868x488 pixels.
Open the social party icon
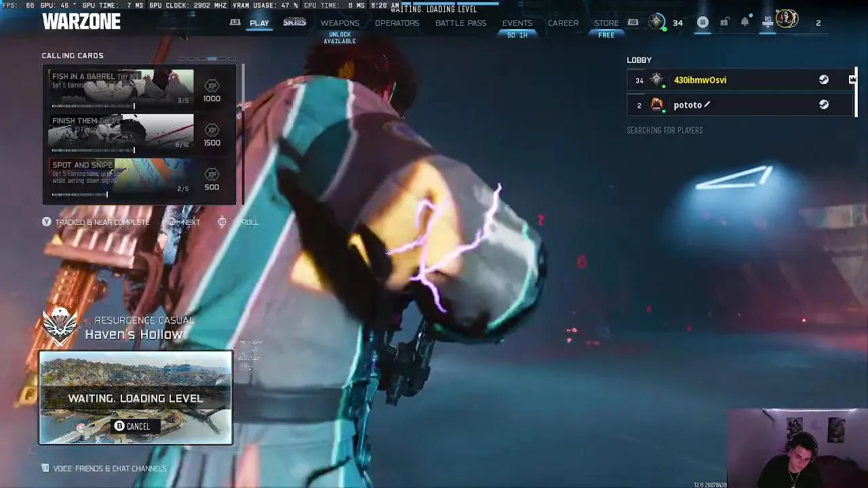(767, 22)
